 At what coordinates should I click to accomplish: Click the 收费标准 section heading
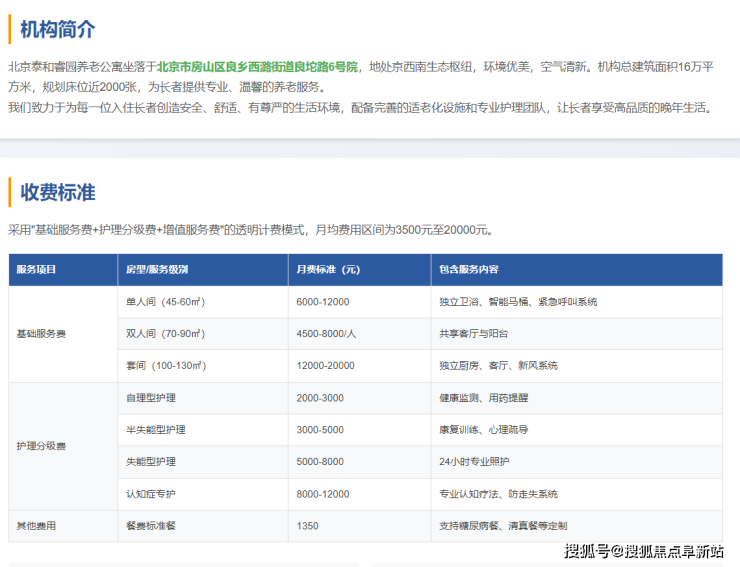coord(58,192)
